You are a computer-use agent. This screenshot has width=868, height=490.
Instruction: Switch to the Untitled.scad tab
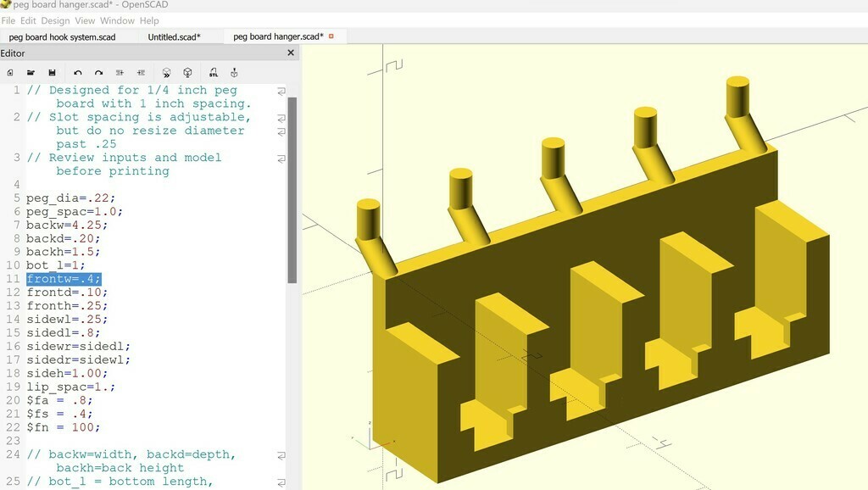174,36
